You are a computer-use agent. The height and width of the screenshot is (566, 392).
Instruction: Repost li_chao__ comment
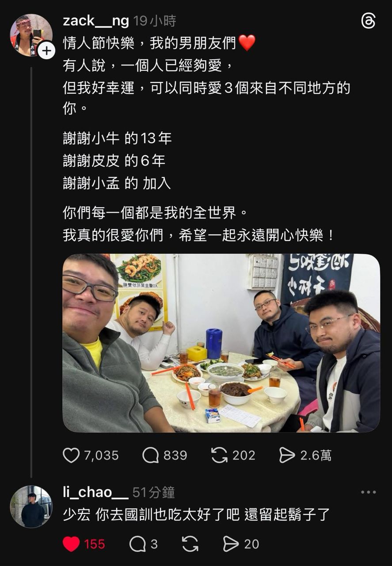click(190, 544)
